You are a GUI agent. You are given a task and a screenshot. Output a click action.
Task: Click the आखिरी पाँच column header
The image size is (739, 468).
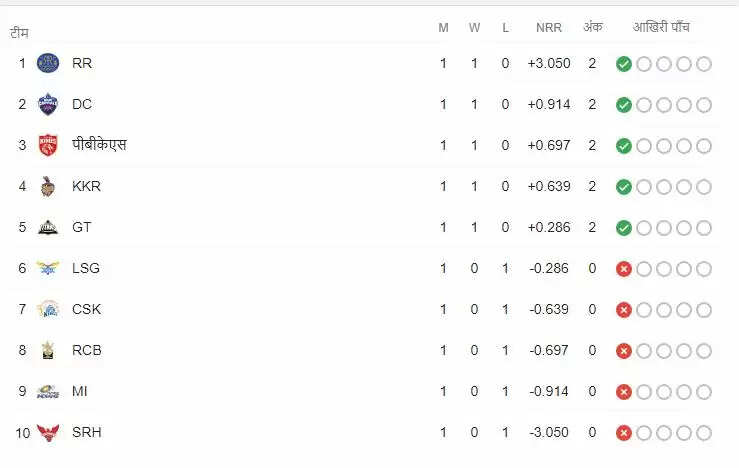663,27
